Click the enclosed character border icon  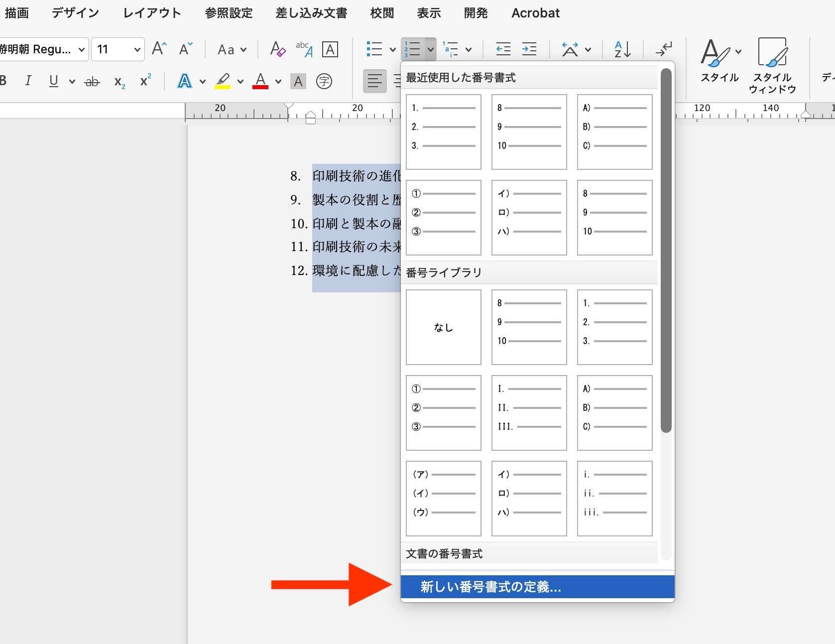[x=330, y=49]
